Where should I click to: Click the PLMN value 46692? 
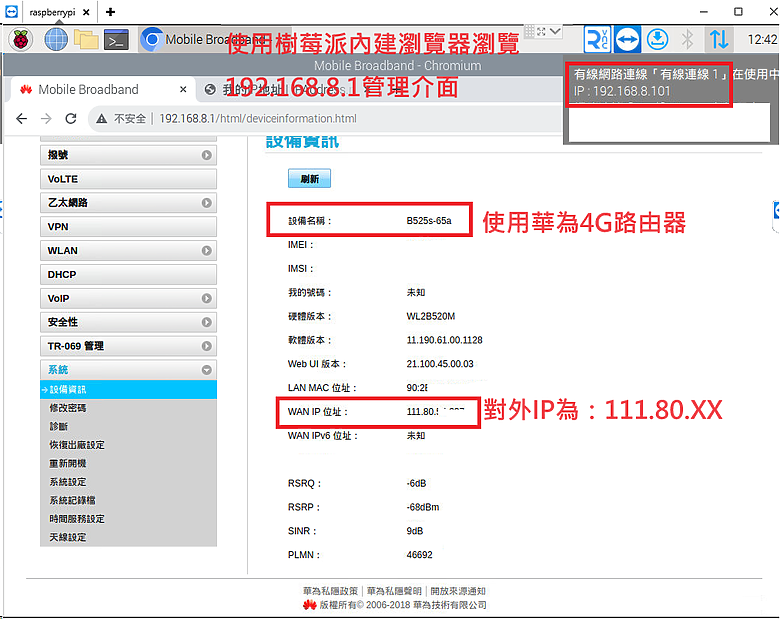419,555
